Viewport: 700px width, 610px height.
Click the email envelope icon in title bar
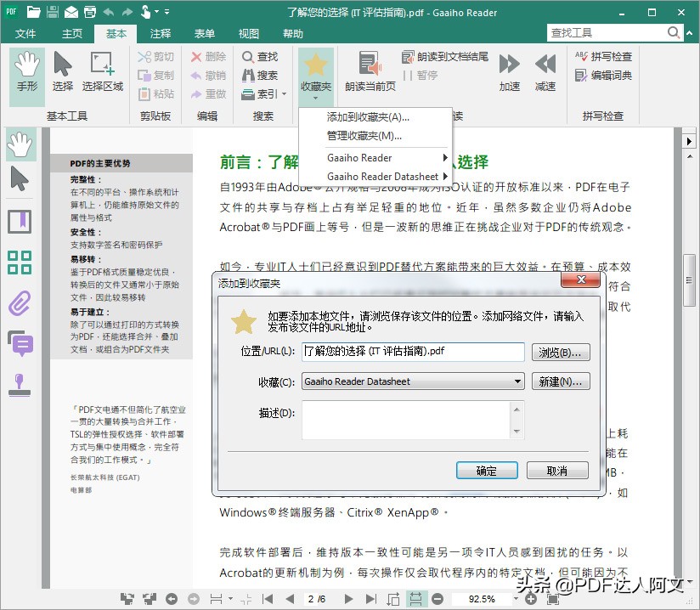[x=71, y=12]
